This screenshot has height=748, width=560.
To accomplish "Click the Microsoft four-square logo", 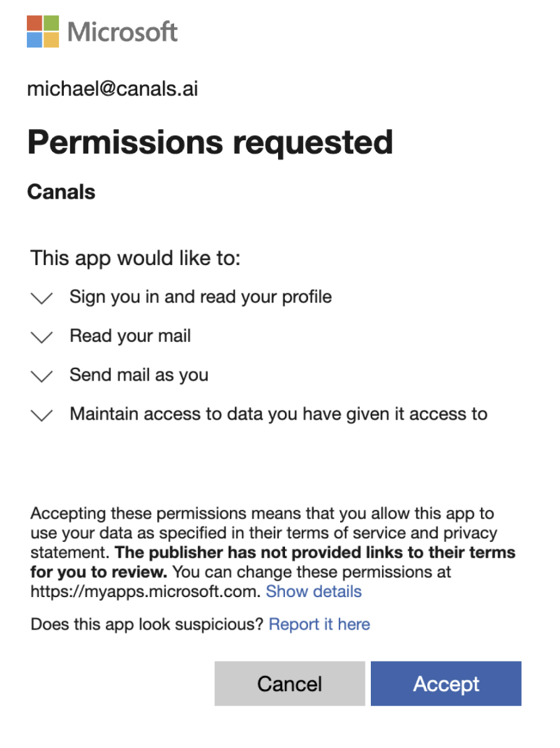I will click(43, 31).
